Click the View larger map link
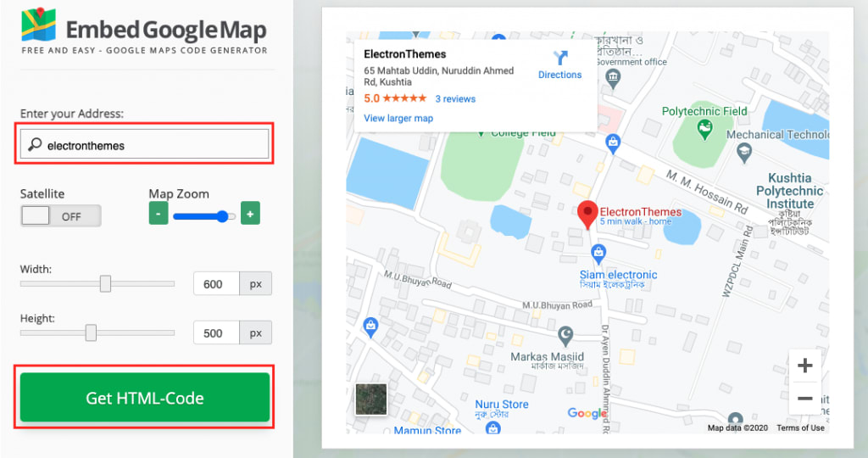The height and width of the screenshot is (458, 868). point(398,118)
